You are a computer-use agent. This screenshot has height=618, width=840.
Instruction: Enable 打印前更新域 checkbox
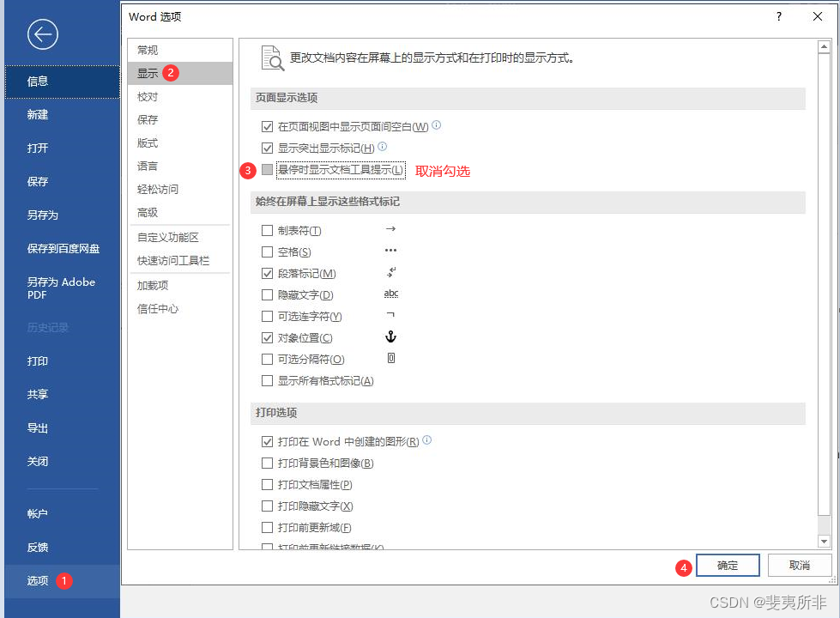267,527
